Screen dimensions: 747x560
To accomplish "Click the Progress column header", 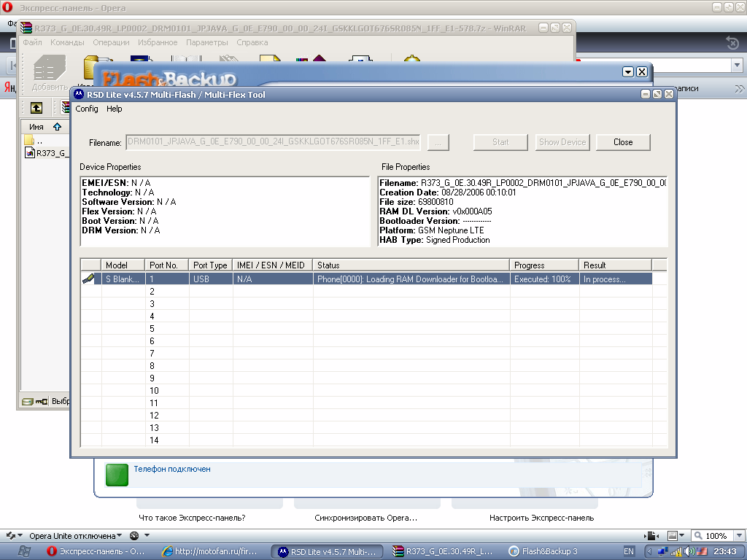I will (x=544, y=265).
